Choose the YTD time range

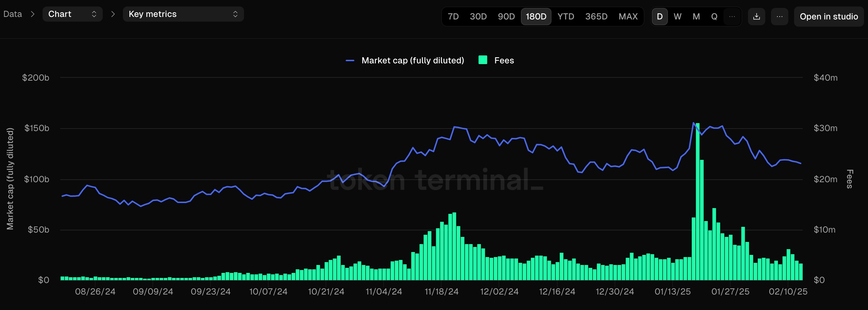coord(566,17)
